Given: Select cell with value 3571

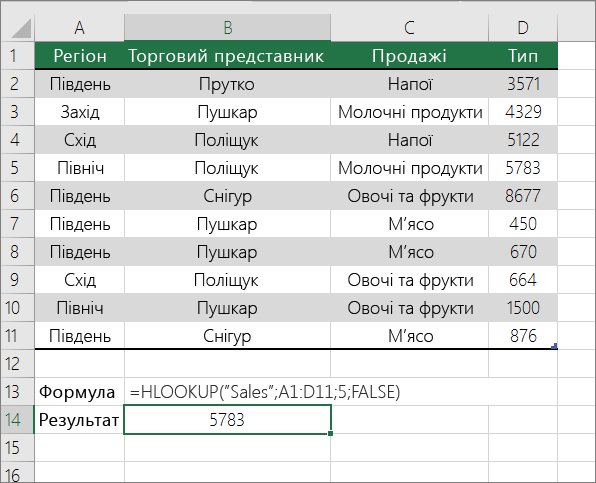Looking at the screenshot, I should [523, 84].
